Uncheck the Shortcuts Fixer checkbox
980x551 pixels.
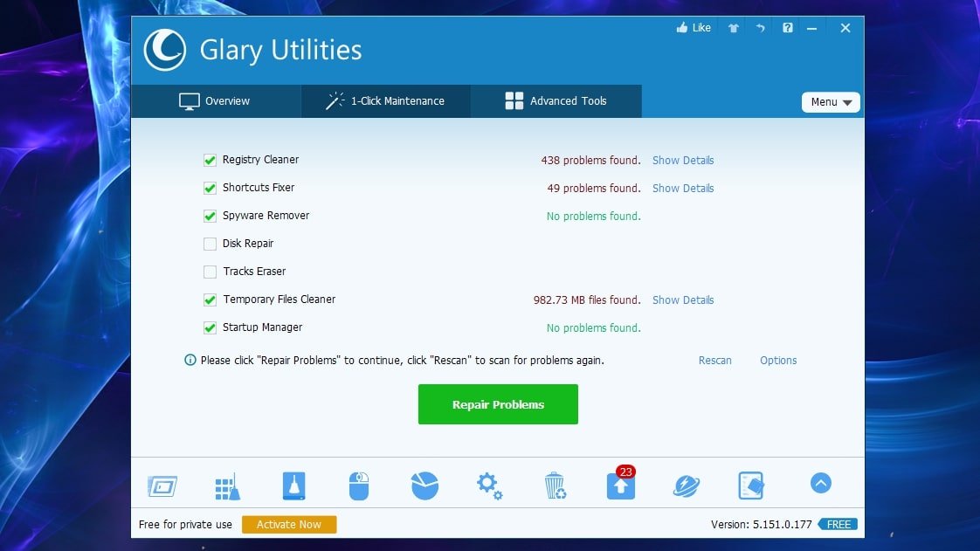tap(210, 188)
